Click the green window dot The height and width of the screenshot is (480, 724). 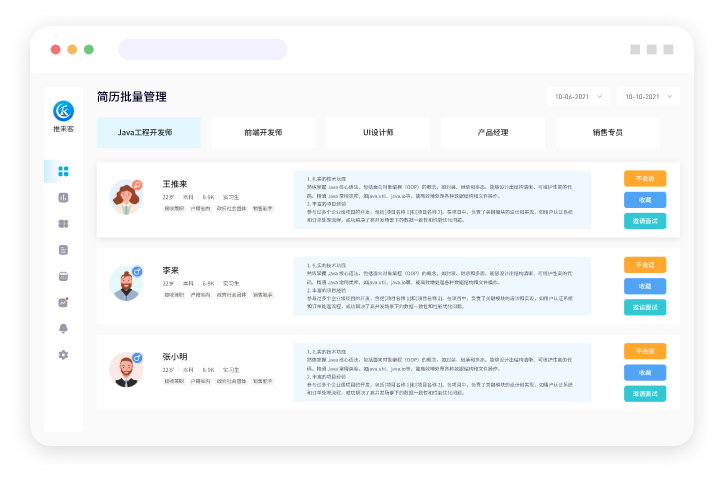point(89,49)
